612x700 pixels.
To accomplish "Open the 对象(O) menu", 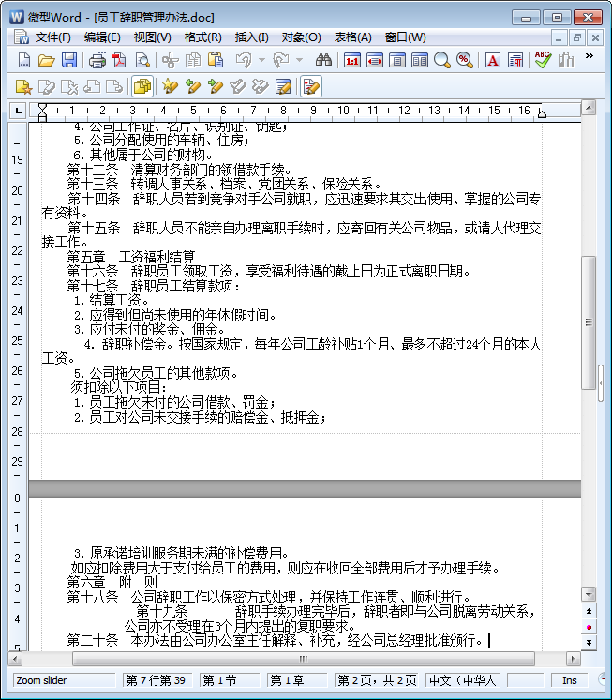I will point(301,37).
